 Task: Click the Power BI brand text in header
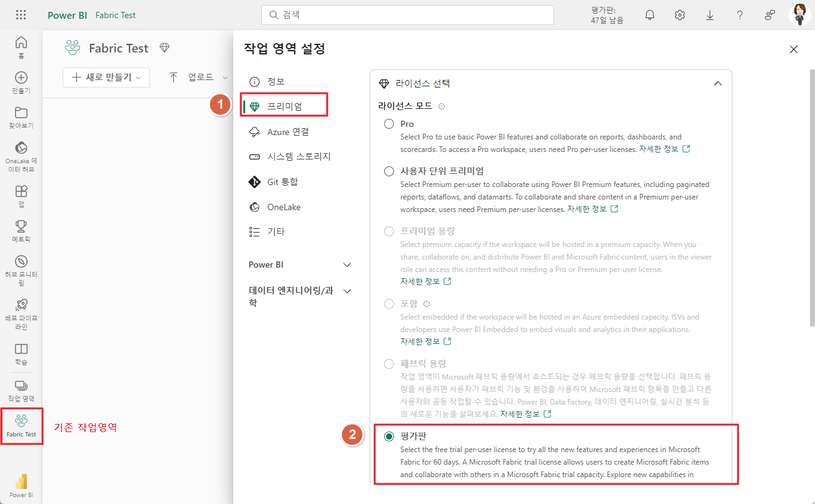coord(67,15)
